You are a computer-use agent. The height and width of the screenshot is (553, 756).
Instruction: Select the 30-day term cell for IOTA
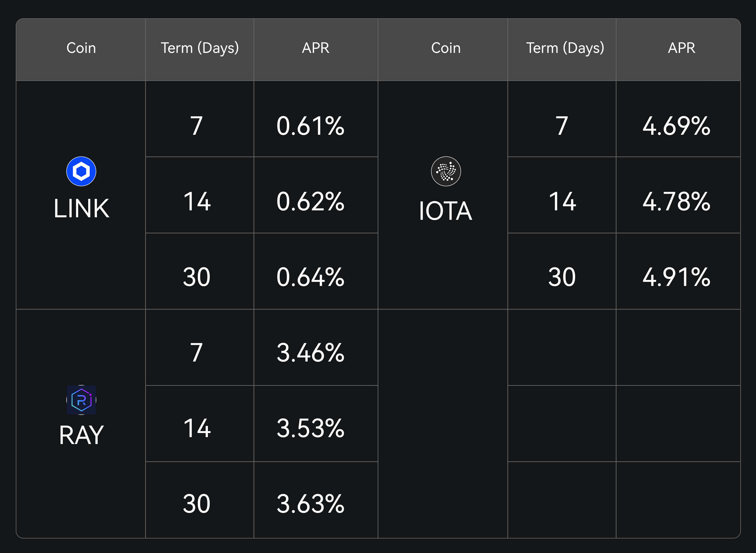562,277
